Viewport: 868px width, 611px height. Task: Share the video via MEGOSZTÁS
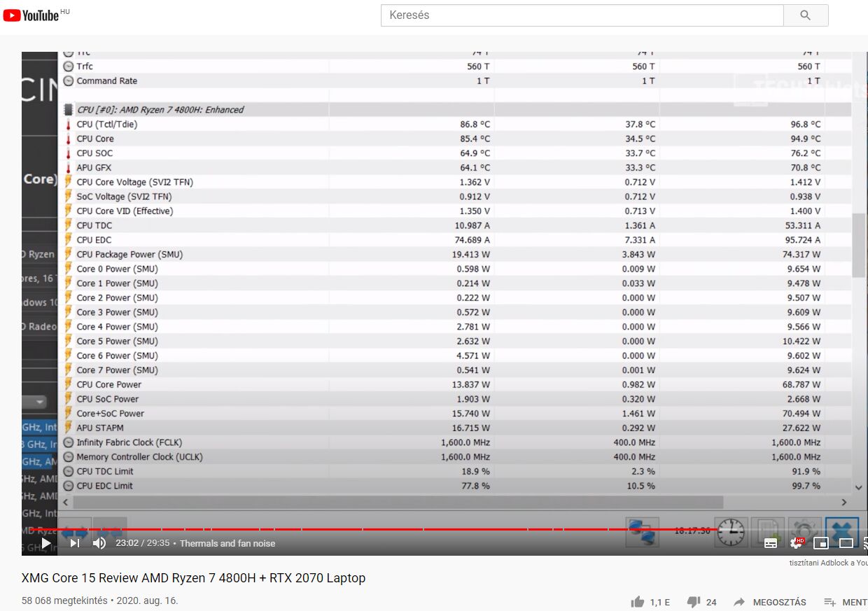tap(770, 602)
